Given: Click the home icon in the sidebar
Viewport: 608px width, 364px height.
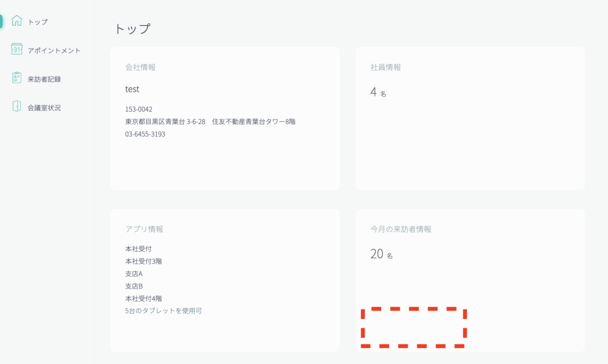Looking at the screenshot, I should tap(17, 21).
